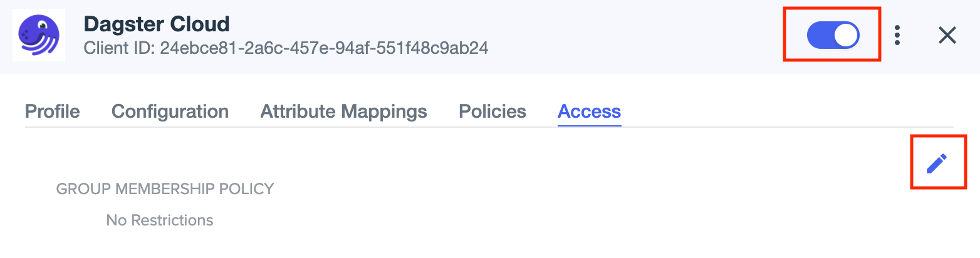The width and height of the screenshot is (980, 258).
Task: Click the Client ID value text
Action: [x=324, y=48]
